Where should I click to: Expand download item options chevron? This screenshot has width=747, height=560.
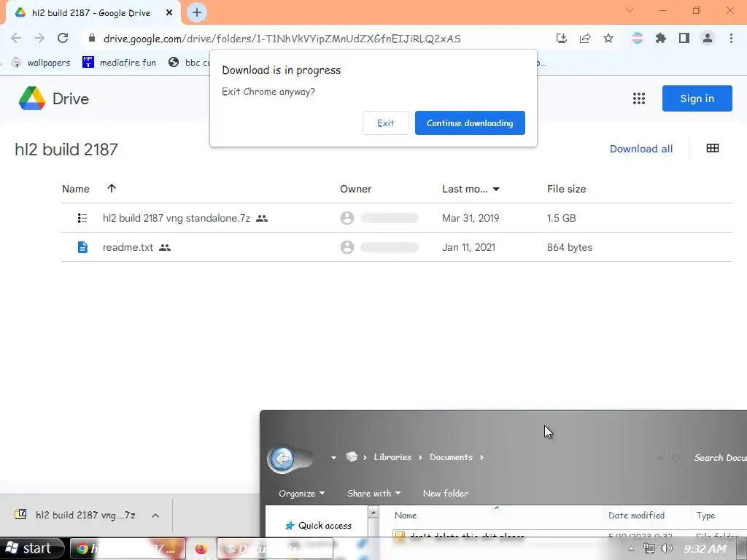[155, 516]
